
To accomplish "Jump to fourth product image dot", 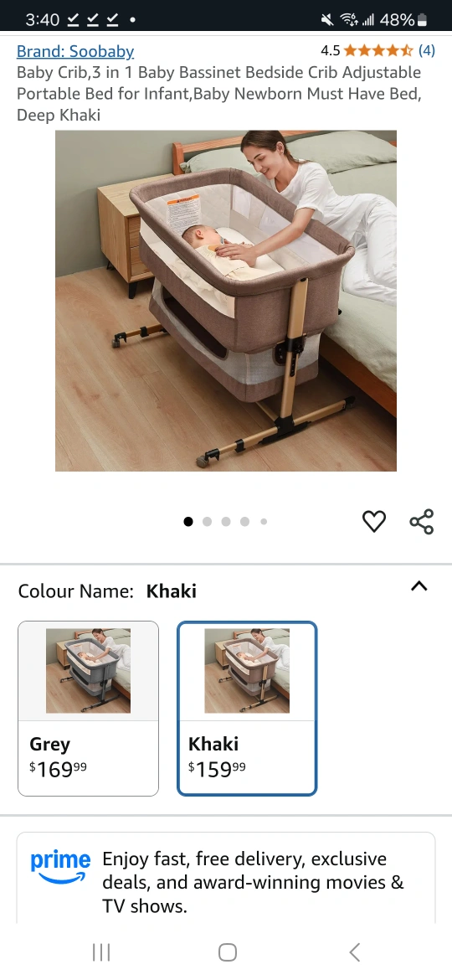I will (x=244, y=521).
